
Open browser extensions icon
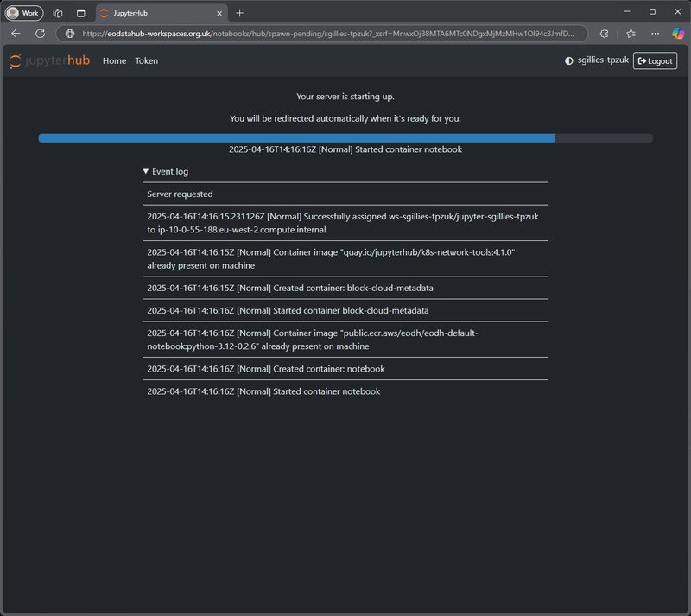(x=604, y=33)
